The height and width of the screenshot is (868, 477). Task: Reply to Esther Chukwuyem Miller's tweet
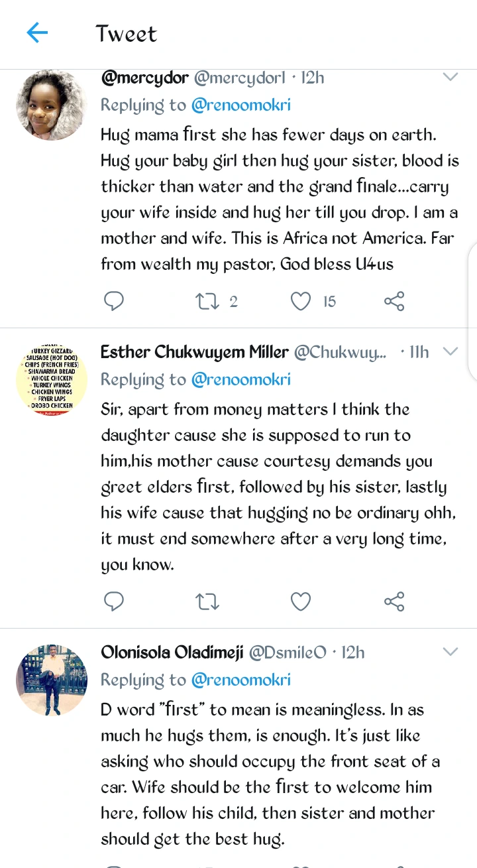point(114,601)
